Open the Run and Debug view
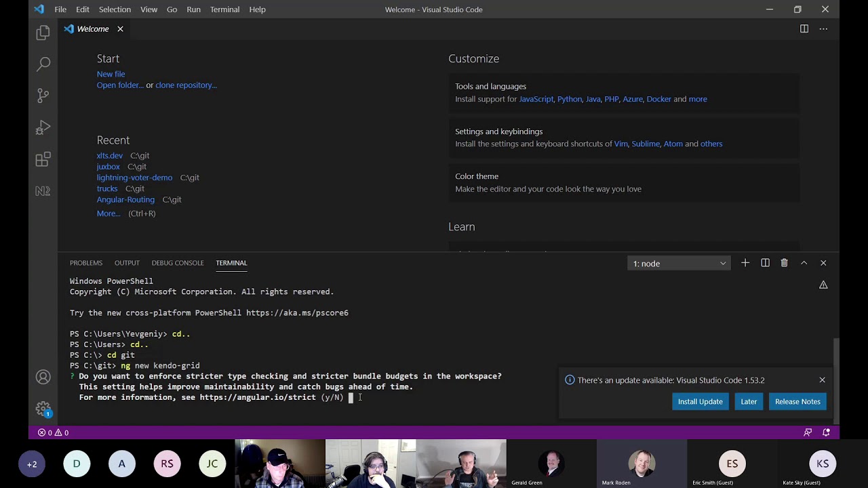 [x=43, y=127]
